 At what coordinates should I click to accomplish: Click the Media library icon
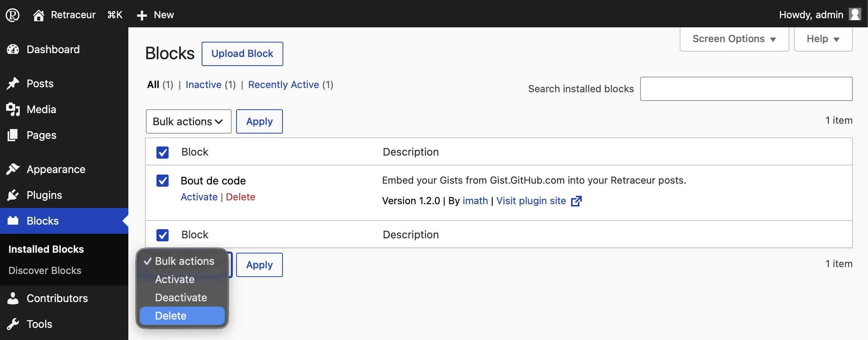click(13, 109)
